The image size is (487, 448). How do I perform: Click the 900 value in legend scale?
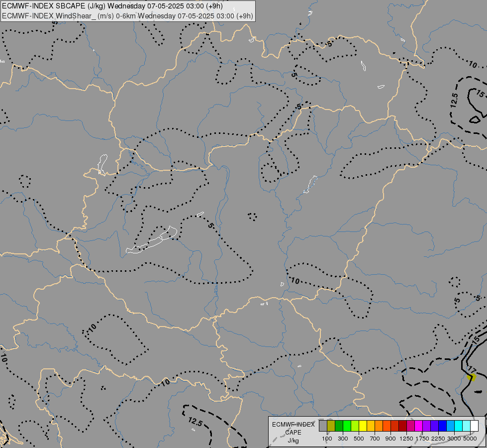(390, 439)
